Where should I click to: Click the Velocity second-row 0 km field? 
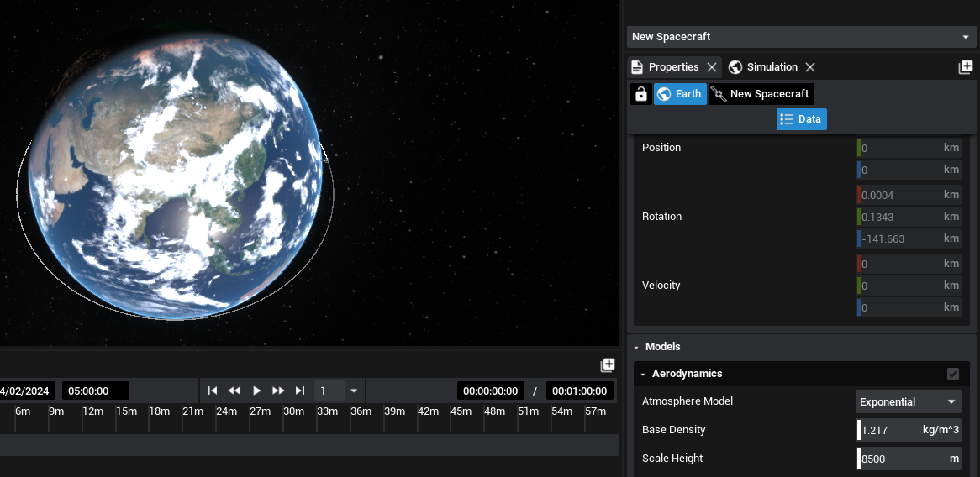click(909, 286)
